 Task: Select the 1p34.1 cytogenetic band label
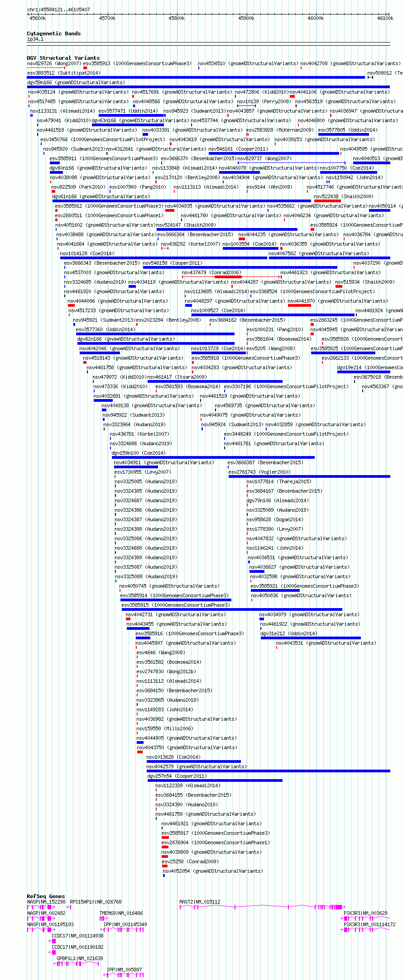point(35,39)
